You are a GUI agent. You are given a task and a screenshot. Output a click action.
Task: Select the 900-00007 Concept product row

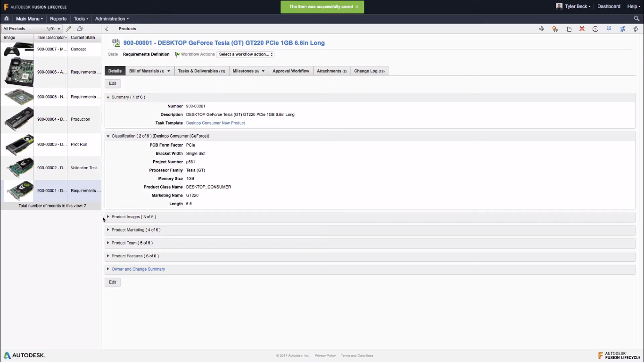pos(50,49)
